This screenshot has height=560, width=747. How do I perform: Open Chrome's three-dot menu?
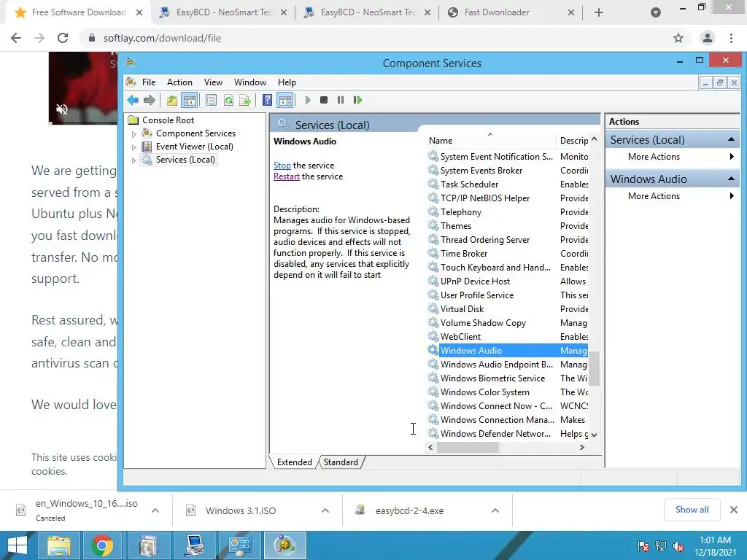coord(731,38)
